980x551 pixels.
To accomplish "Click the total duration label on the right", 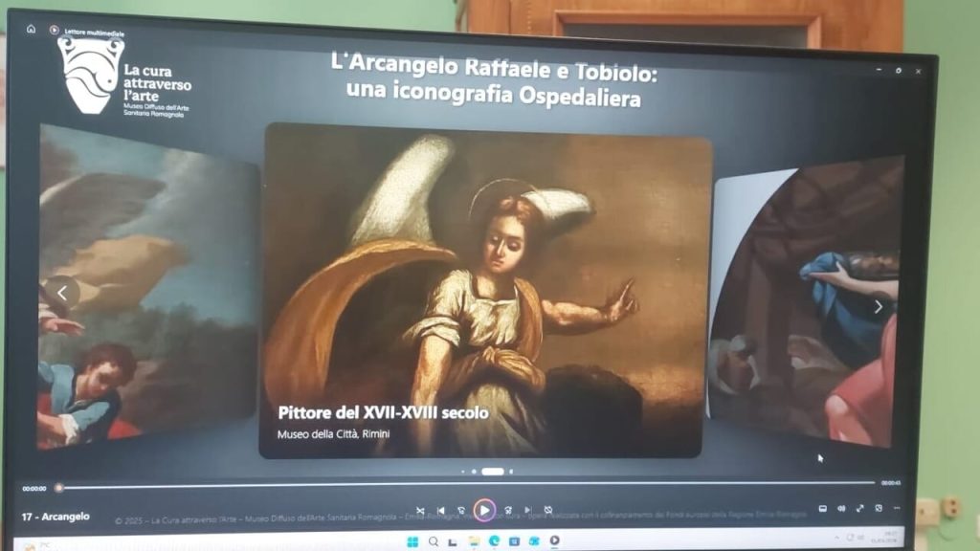I will pyautogui.click(x=891, y=483).
